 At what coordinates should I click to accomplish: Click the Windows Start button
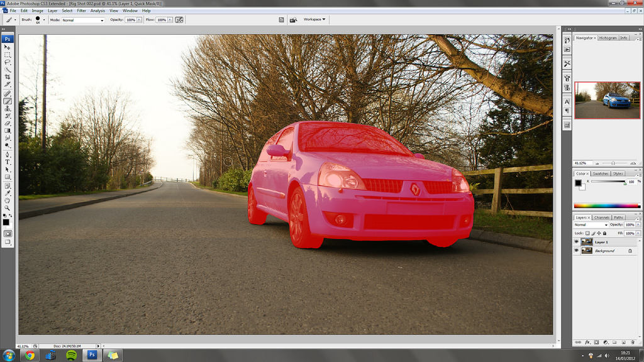pyautogui.click(x=8, y=355)
